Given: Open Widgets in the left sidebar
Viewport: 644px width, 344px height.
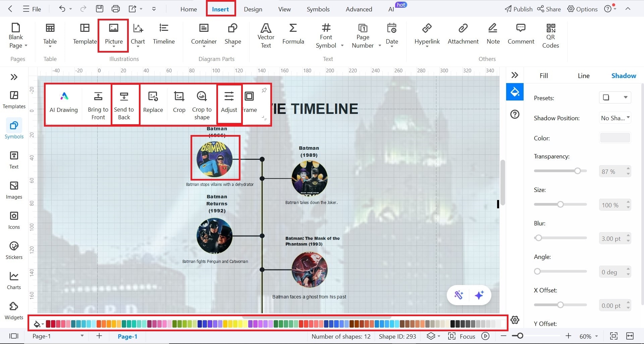Looking at the screenshot, I should [14, 311].
